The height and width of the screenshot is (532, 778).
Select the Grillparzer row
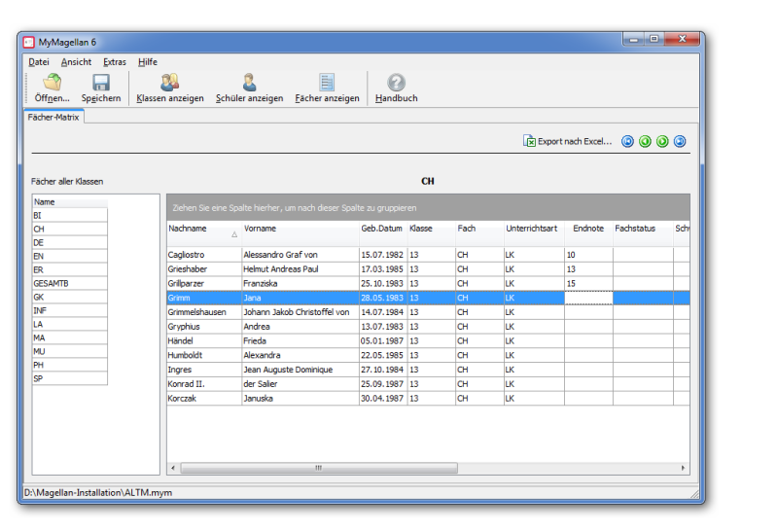click(x=428, y=283)
